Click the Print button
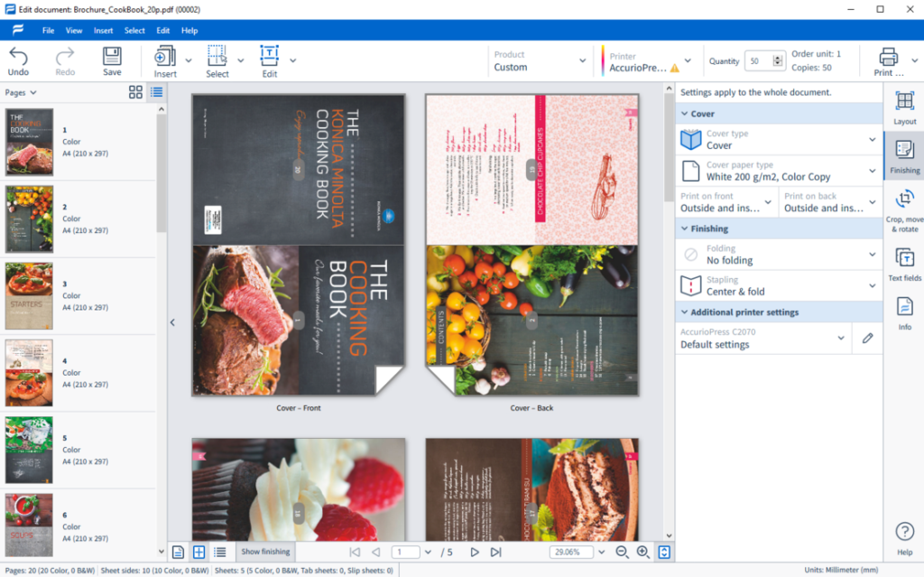The height and width of the screenshot is (577, 924). 889,62
